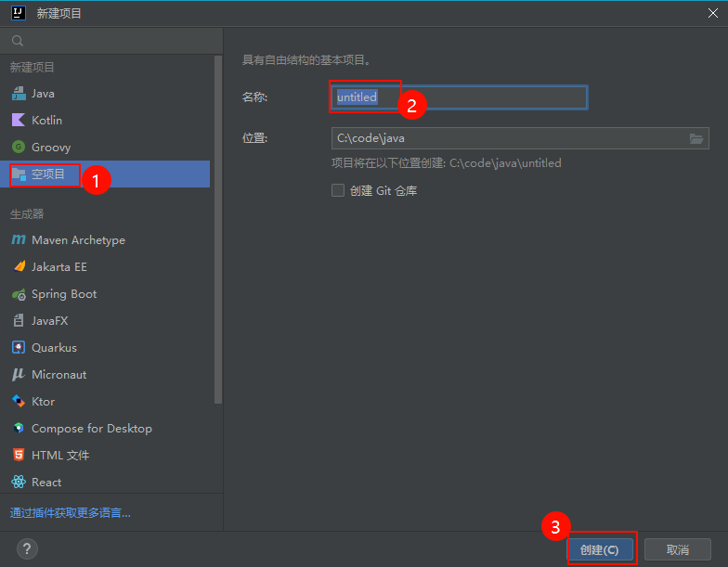Select the HTML 文件 entry
Viewport: 728px width, 567px height.
pyautogui.click(x=105, y=455)
